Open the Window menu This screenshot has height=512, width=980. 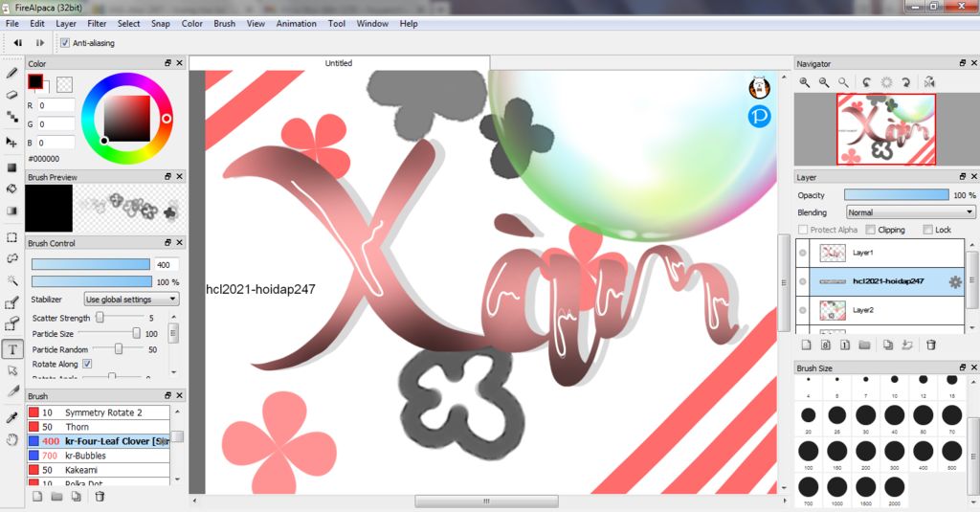(372, 24)
